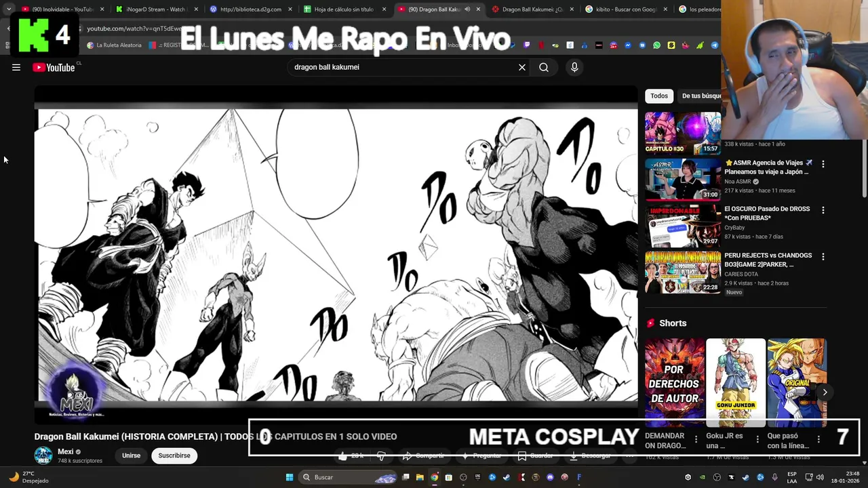Open the weather widget '27°C Despejado'
This screenshot has width=868, height=488.
[27, 477]
